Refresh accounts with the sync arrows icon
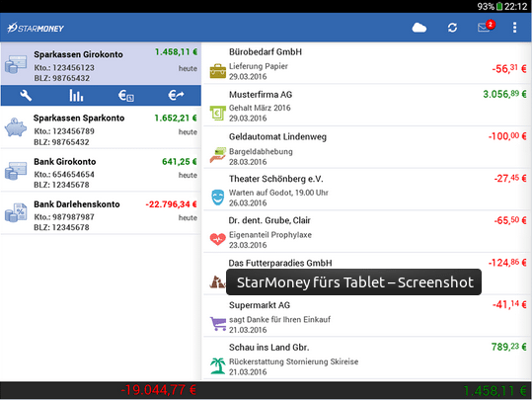Image resolution: width=532 pixels, height=400 pixels. 452,28
